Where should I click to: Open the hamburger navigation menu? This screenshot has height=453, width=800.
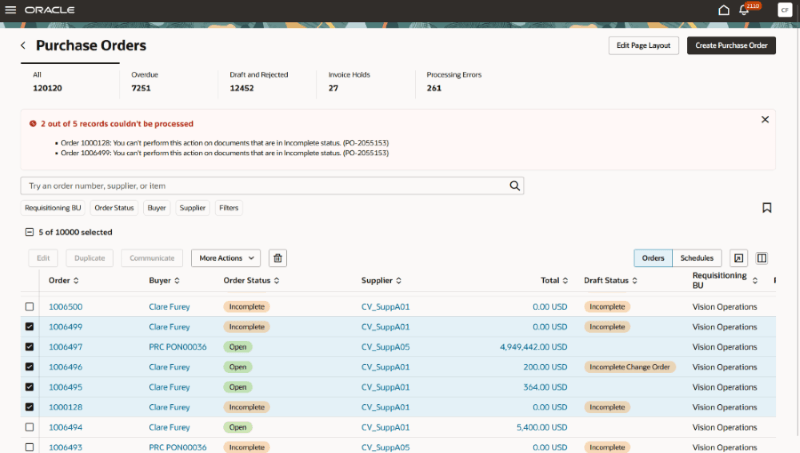point(10,10)
